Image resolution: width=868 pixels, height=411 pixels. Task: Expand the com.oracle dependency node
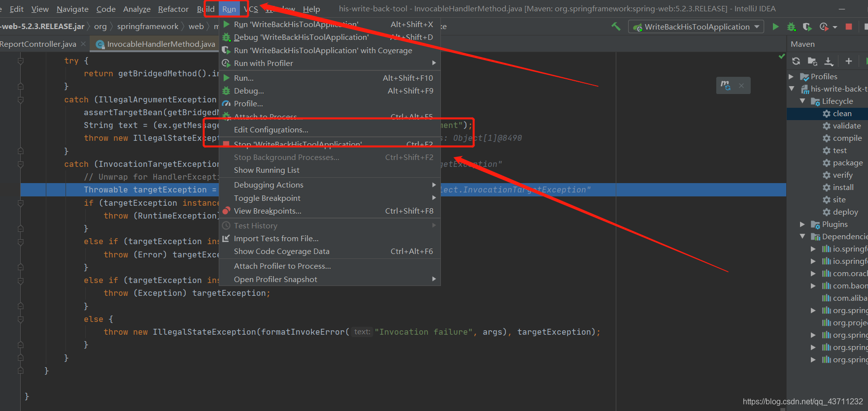click(x=813, y=274)
